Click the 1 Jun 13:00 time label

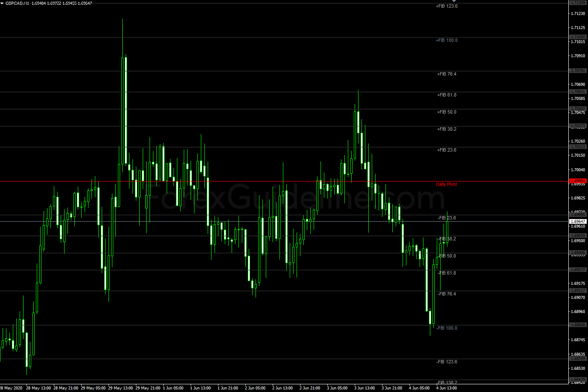point(200,388)
